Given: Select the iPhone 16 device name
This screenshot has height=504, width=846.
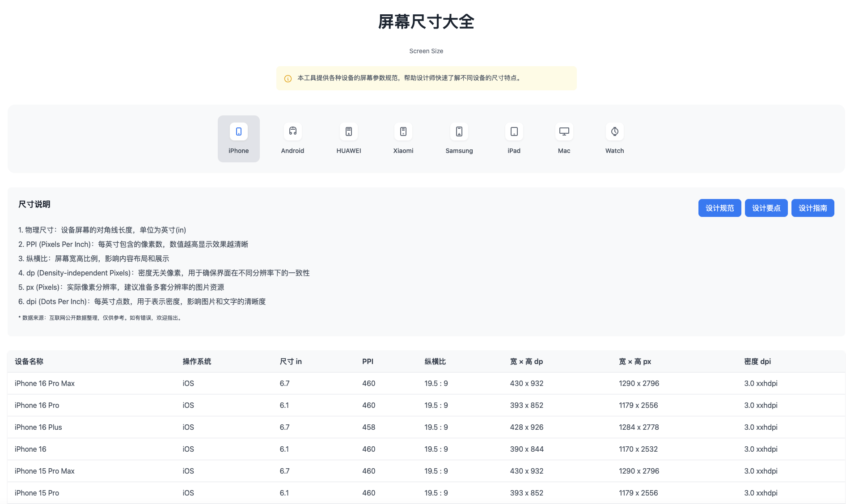Looking at the screenshot, I should point(30,449).
